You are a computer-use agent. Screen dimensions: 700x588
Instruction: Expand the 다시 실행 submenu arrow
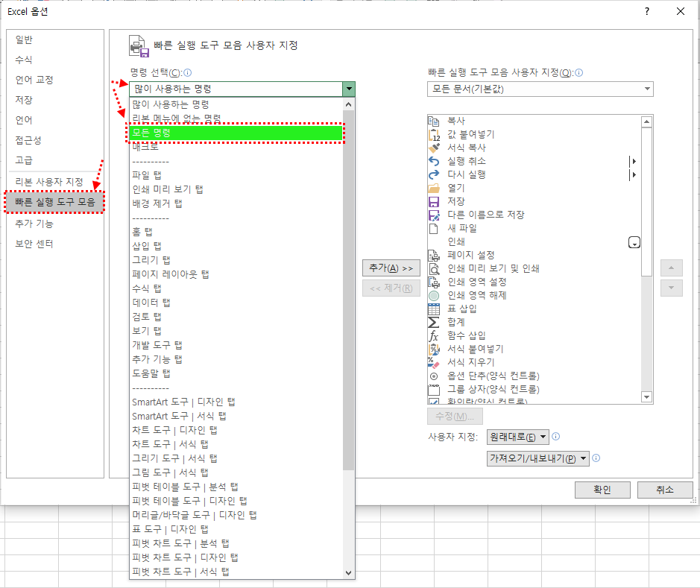(x=633, y=174)
